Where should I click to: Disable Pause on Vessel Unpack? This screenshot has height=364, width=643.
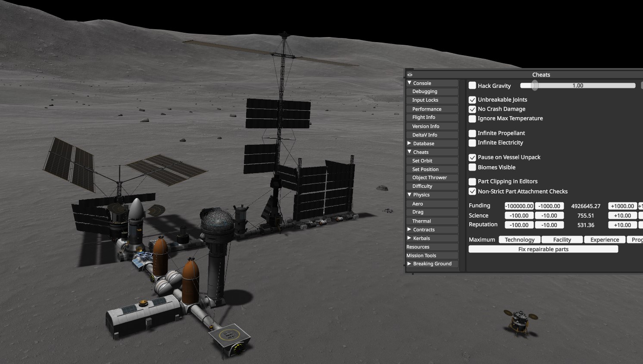pos(472,157)
